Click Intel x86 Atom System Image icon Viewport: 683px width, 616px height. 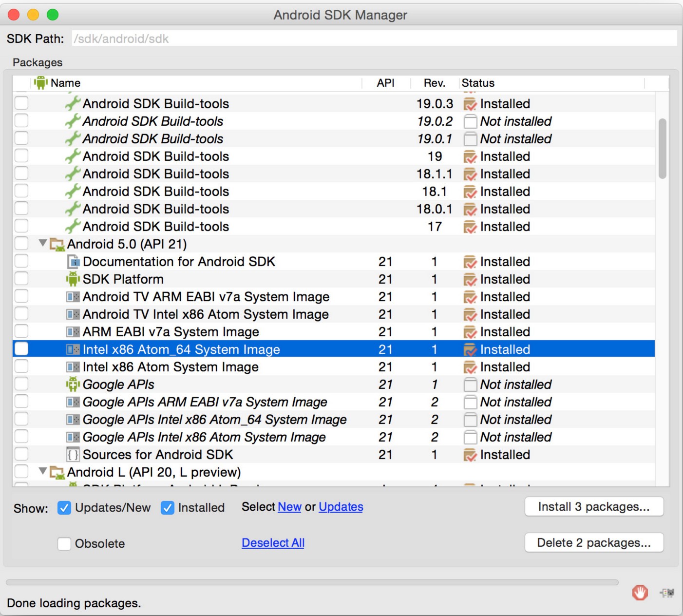click(x=73, y=367)
